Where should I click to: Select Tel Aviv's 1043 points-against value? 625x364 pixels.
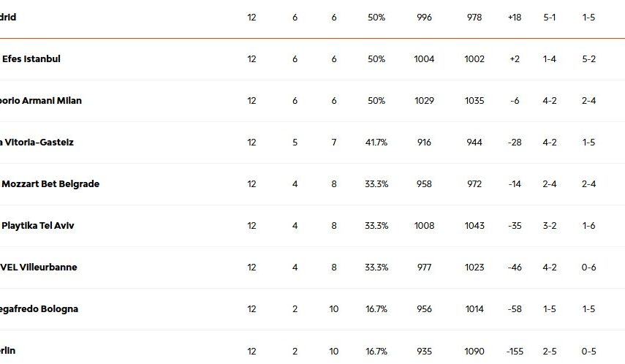pos(474,226)
